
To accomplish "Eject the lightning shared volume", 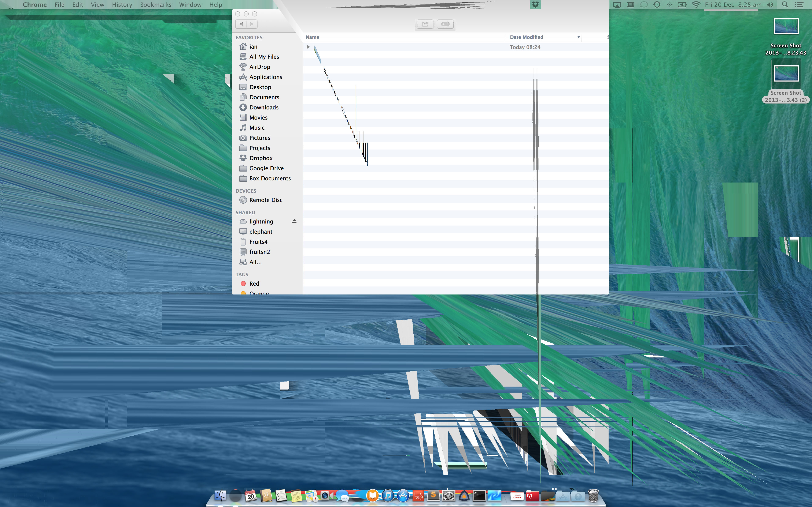I will 294,221.
